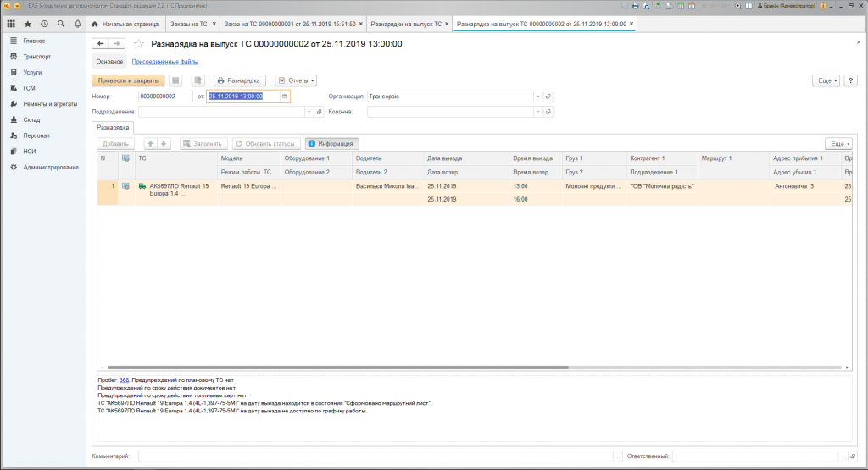Click the Номер input field
The height and width of the screenshot is (470, 868).
click(165, 97)
